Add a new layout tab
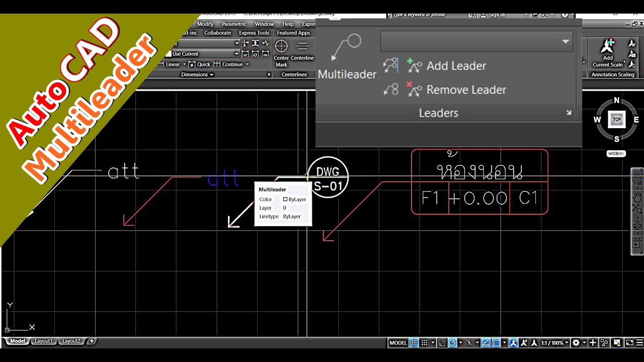This screenshot has height=362, width=644. click(92, 341)
